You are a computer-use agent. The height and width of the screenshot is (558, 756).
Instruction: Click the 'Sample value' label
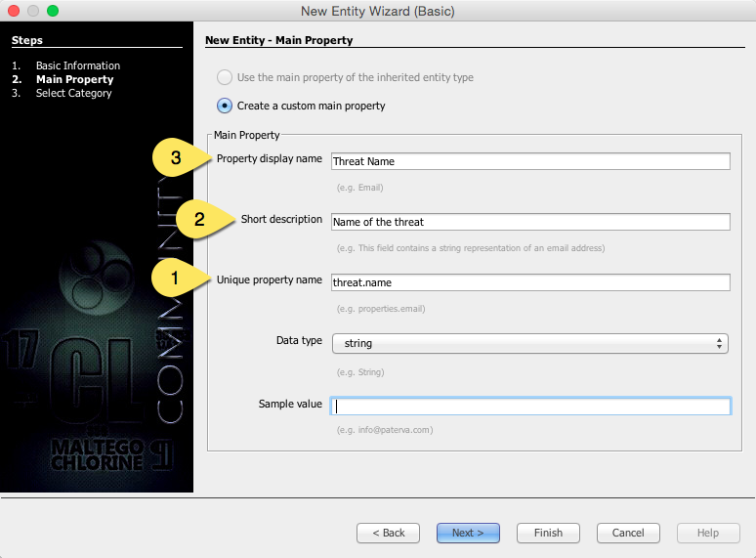click(x=290, y=404)
